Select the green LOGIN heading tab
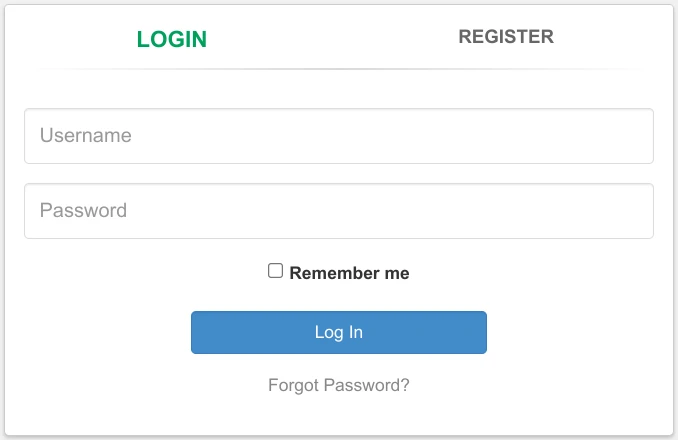The image size is (678, 440). 172,39
